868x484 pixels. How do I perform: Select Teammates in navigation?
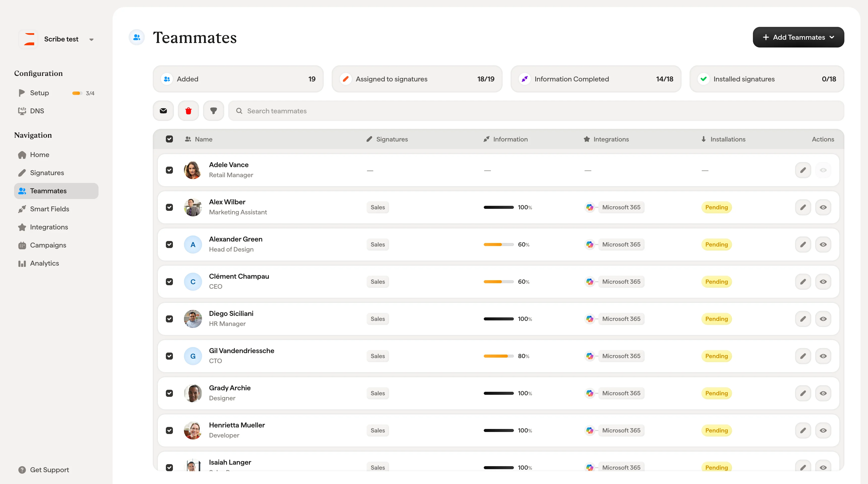tap(56, 191)
